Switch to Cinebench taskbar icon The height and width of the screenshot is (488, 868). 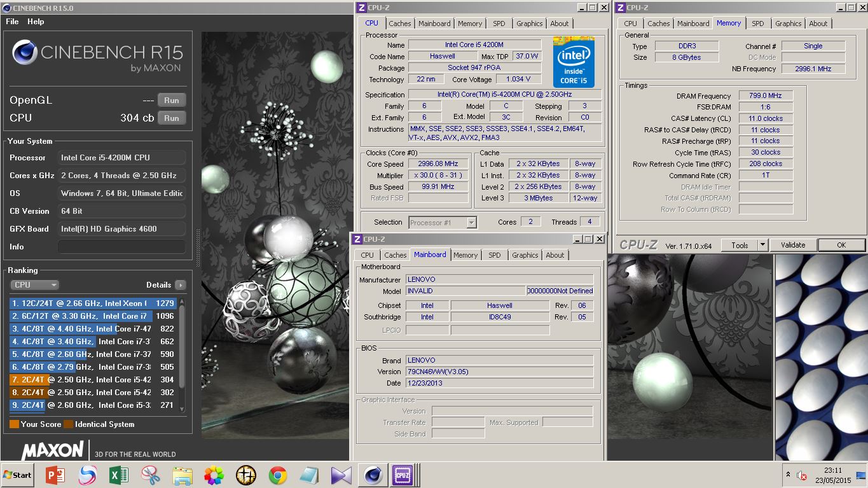point(373,475)
